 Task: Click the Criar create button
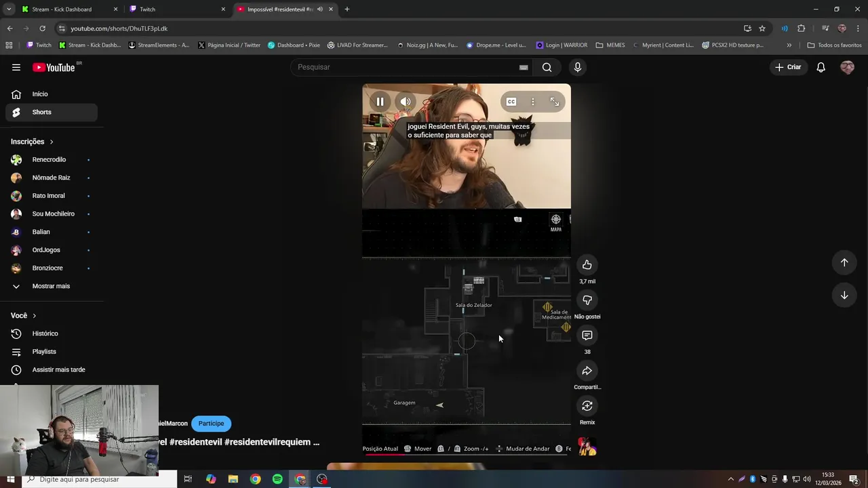click(788, 67)
